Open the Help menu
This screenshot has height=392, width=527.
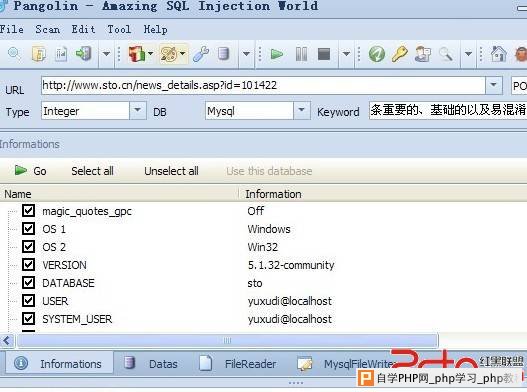(x=155, y=29)
